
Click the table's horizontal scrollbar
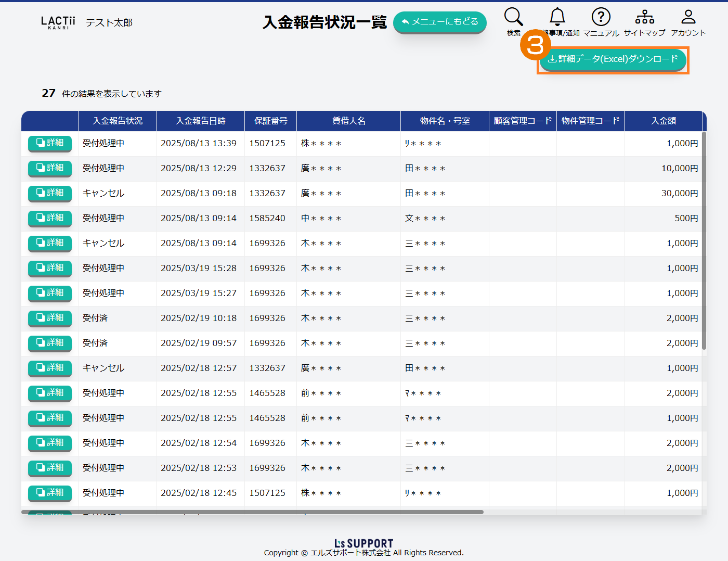click(252, 512)
